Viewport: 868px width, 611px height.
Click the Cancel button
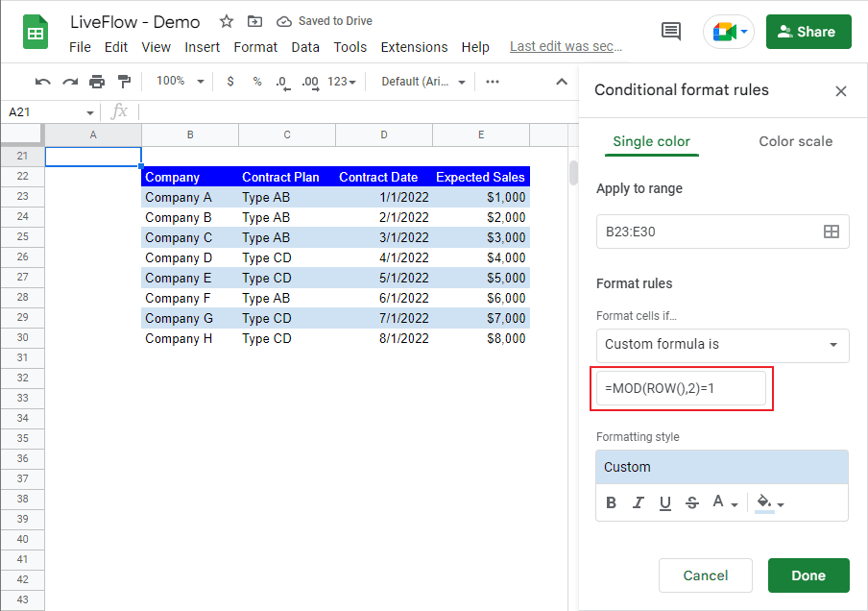705,575
